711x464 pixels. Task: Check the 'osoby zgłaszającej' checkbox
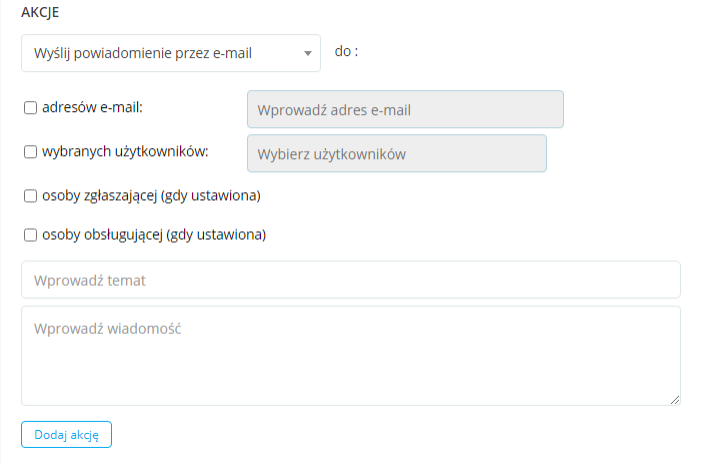pyautogui.click(x=30, y=196)
